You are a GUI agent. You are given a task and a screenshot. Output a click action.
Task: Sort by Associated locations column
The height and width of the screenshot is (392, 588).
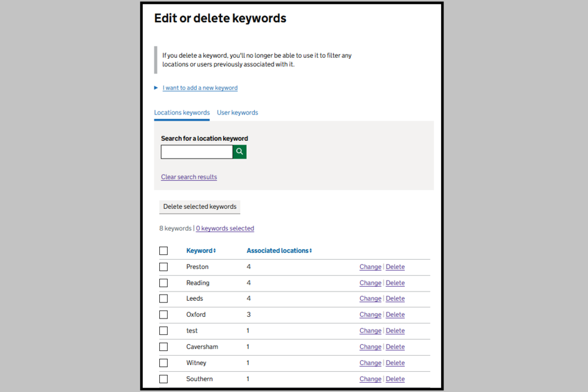279,251
